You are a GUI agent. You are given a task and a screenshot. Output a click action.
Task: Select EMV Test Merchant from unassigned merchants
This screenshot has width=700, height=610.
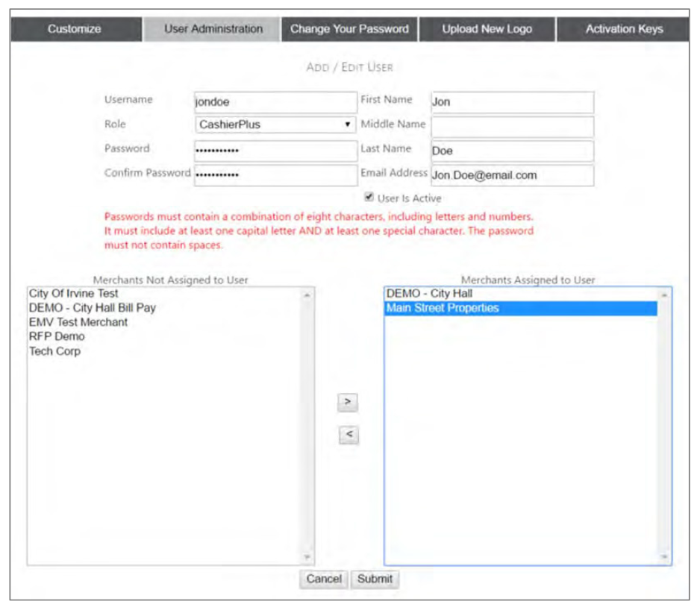coord(78,322)
